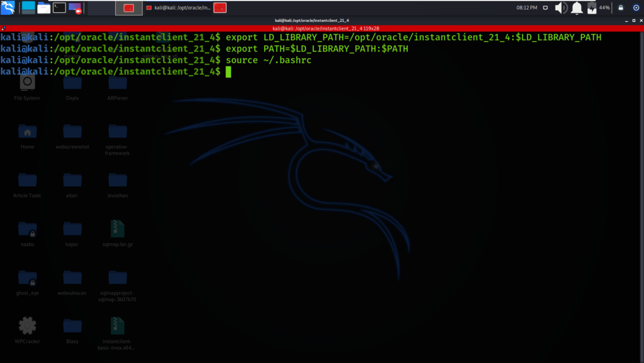Open the Blazy desktop folder
This screenshot has width=644, height=363.
pos(72,332)
